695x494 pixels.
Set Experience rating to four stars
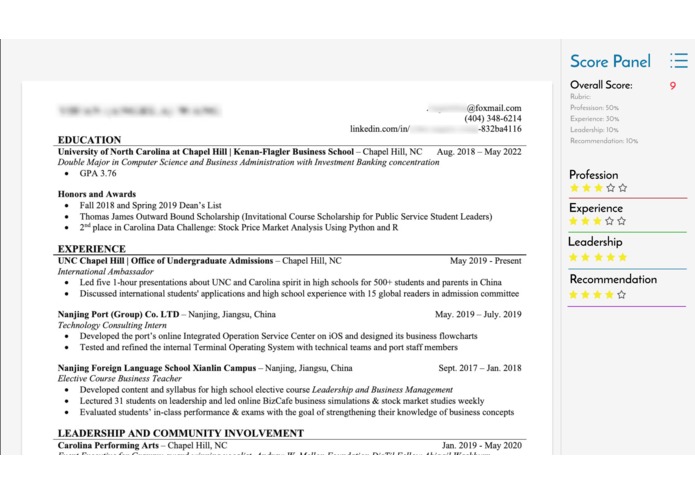click(609, 221)
